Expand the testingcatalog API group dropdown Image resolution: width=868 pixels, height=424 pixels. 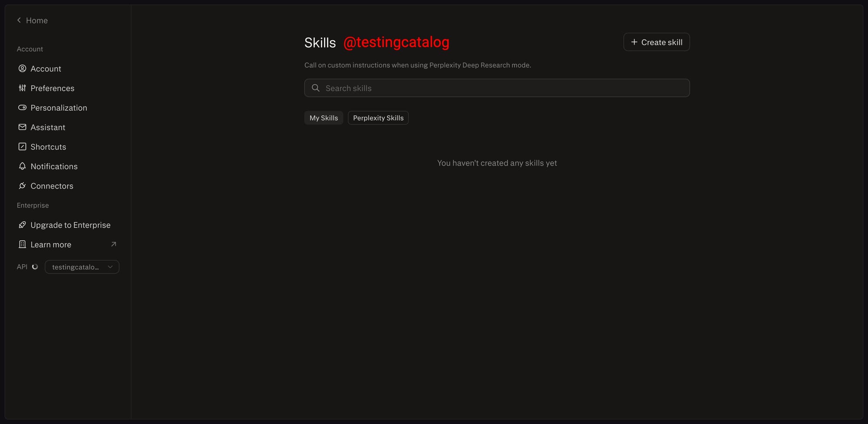coord(82,267)
